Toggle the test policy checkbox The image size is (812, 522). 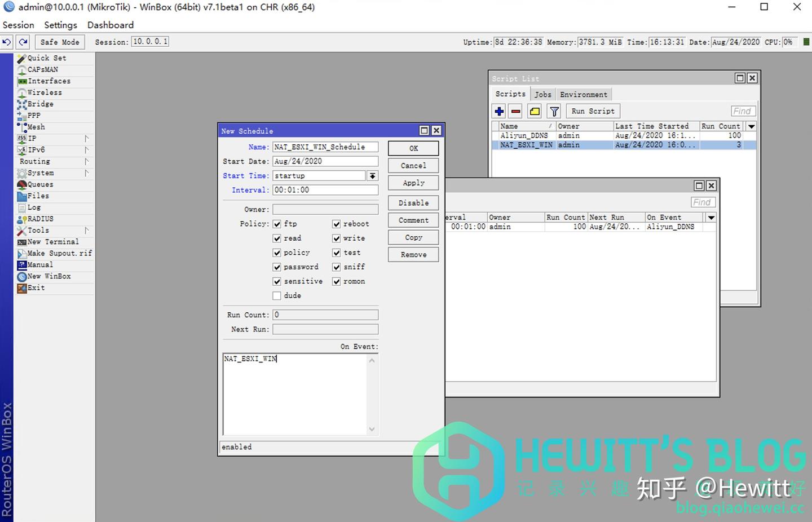(337, 253)
